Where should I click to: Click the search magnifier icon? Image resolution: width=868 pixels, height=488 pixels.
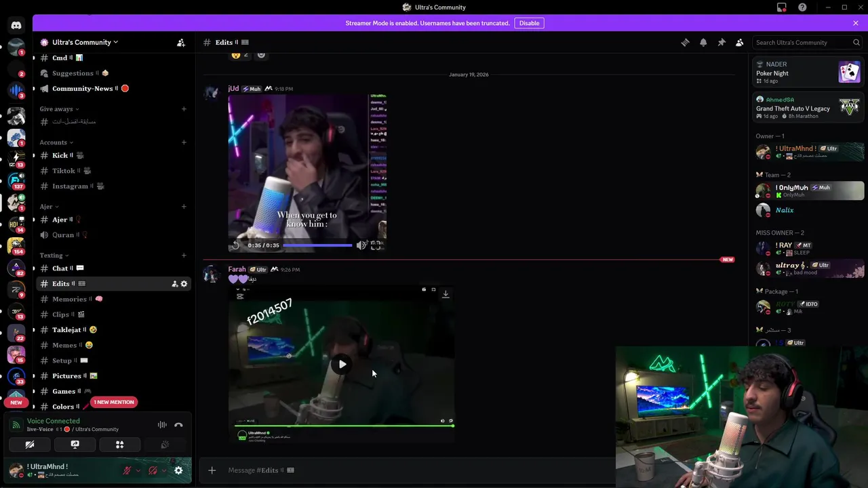tap(856, 42)
